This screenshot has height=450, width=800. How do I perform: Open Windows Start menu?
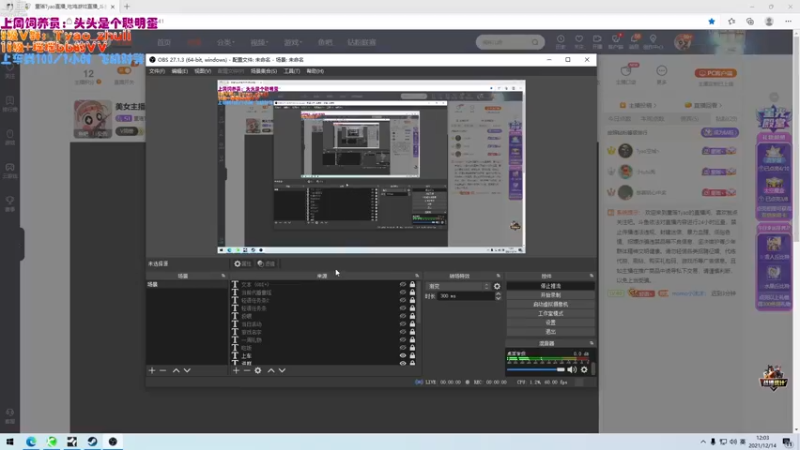click(10, 441)
